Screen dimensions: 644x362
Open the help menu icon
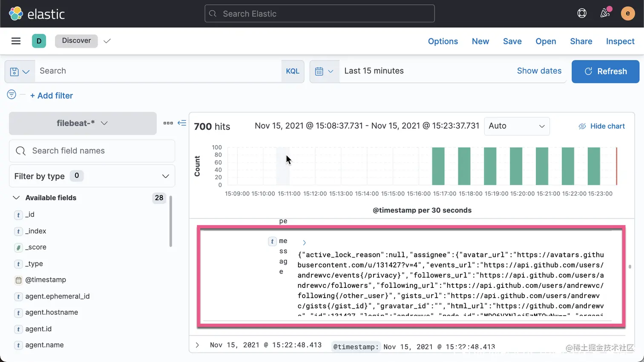(x=582, y=14)
